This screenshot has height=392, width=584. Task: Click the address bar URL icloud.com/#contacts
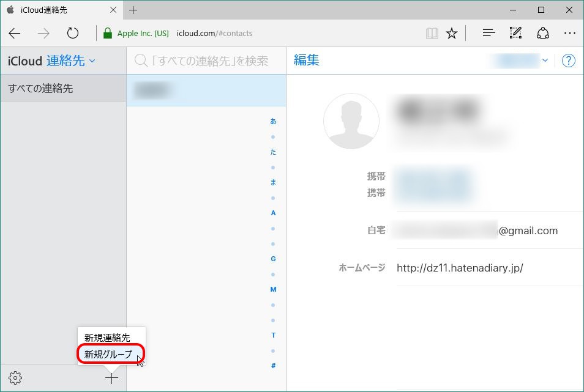click(x=214, y=34)
